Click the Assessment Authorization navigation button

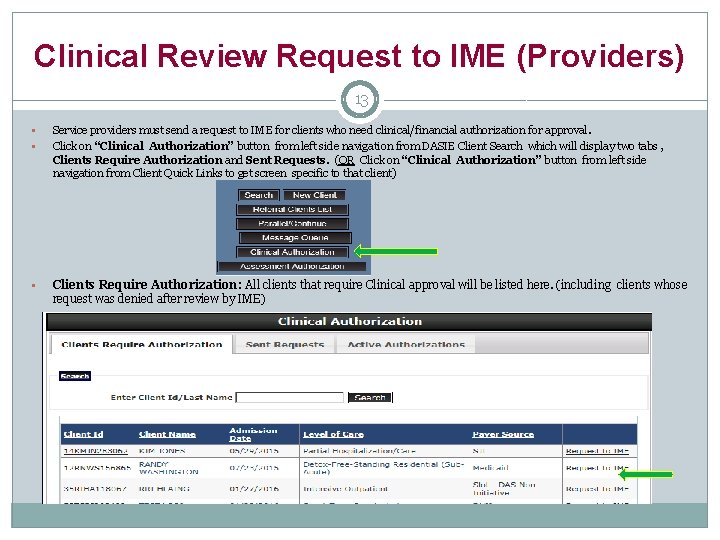292,266
